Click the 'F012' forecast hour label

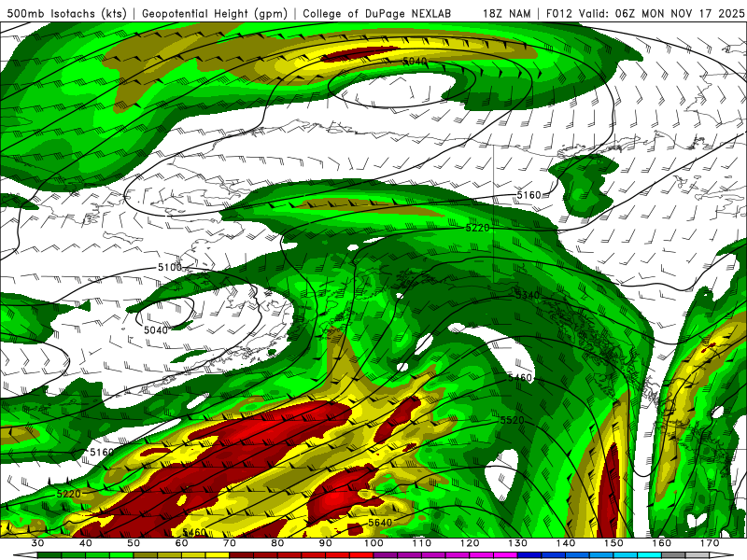point(559,13)
